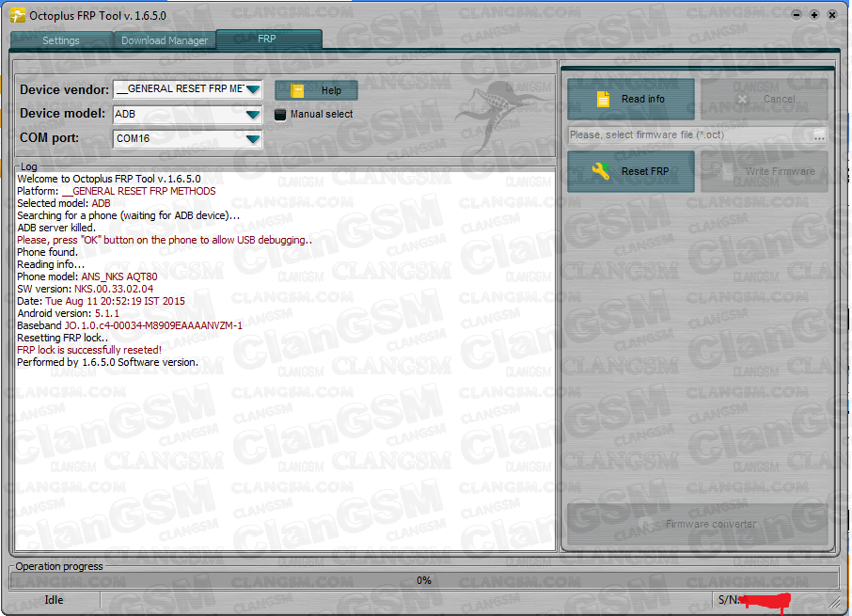Click the Help button
Image resolution: width=852 pixels, height=616 pixels.
(x=316, y=90)
